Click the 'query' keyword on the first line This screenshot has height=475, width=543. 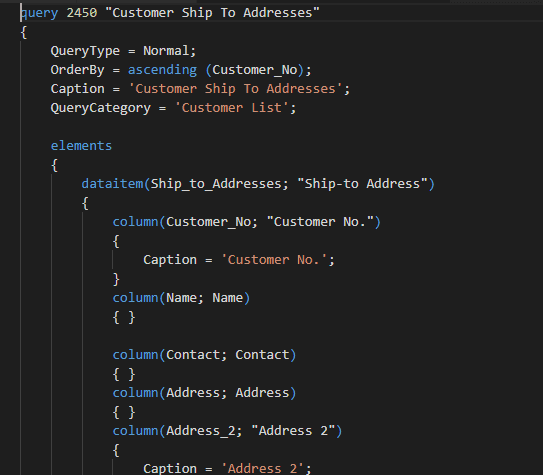tap(39, 13)
